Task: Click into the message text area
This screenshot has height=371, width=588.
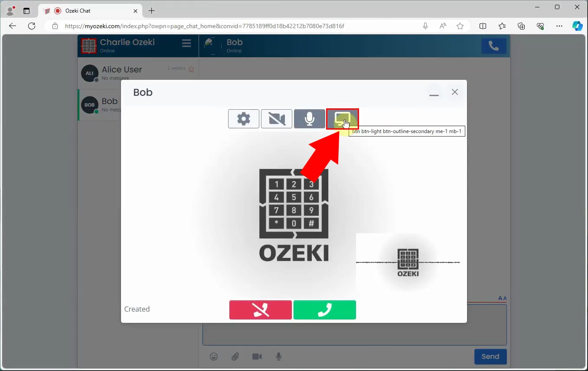Action: [x=354, y=334]
